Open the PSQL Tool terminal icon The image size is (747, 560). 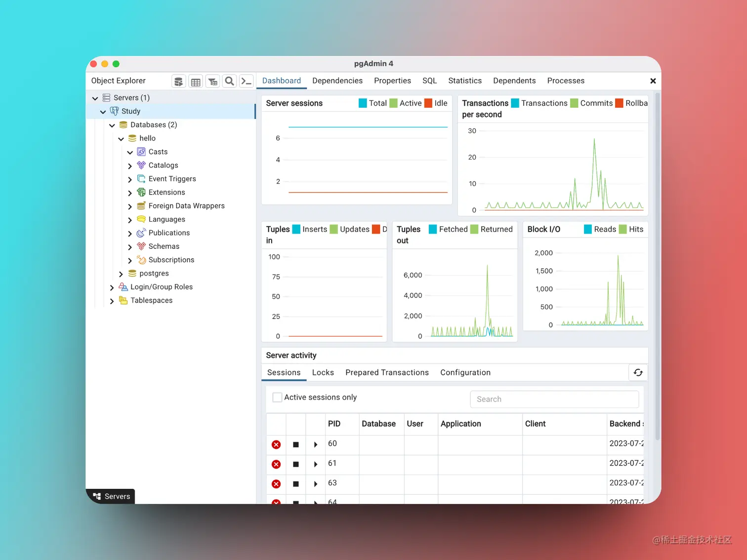246,81
